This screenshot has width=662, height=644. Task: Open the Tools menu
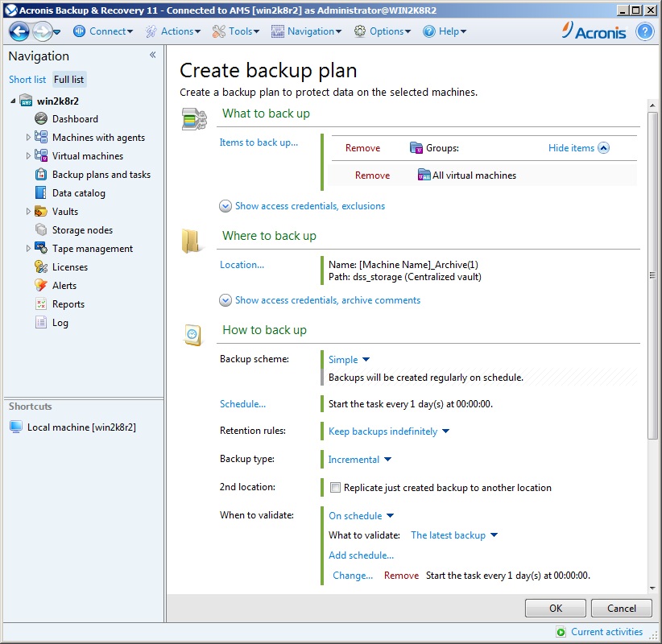(x=236, y=31)
